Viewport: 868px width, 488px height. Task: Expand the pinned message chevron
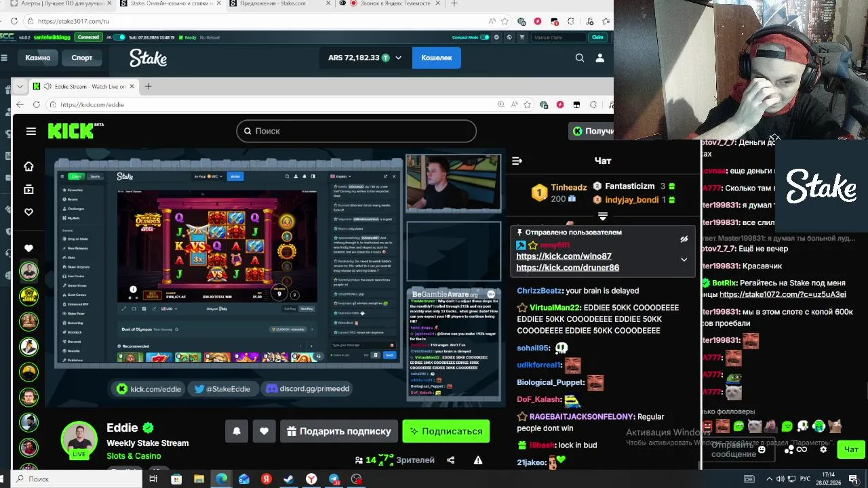click(684, 260)
